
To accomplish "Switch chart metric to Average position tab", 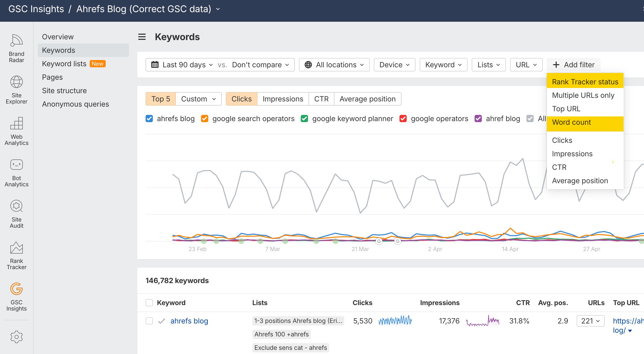I will coord(368,99).
